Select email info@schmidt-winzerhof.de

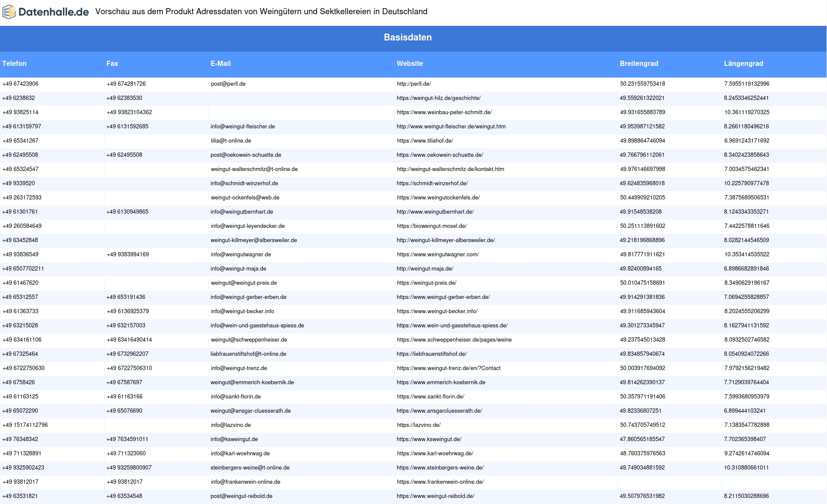(x=244, y=184)
